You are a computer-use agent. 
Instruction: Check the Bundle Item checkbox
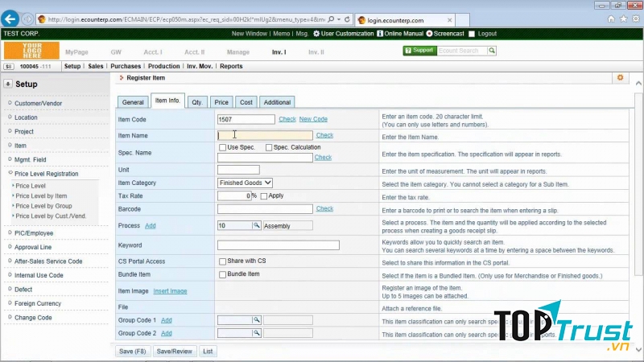pyautogui.click(x=223, y=274)
